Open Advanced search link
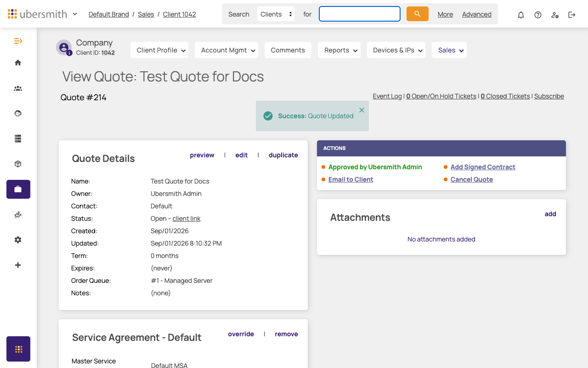Screen dimensions: 588x368 click(477, 14)
